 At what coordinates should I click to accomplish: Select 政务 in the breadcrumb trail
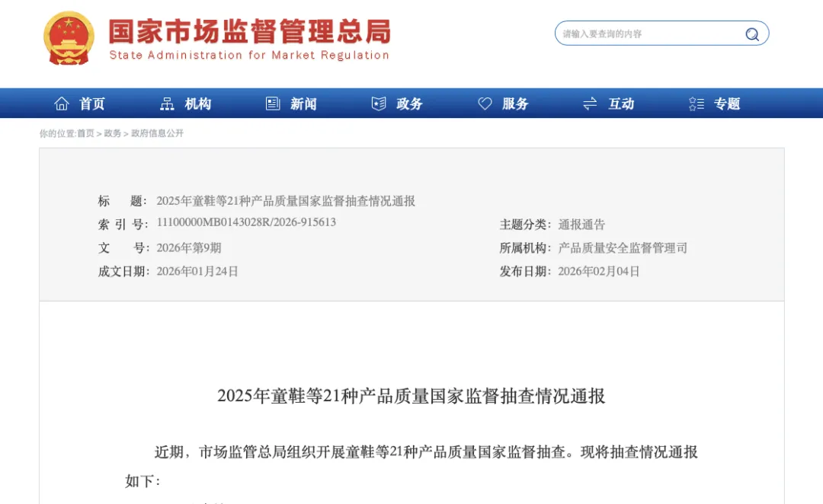point(113,133)
